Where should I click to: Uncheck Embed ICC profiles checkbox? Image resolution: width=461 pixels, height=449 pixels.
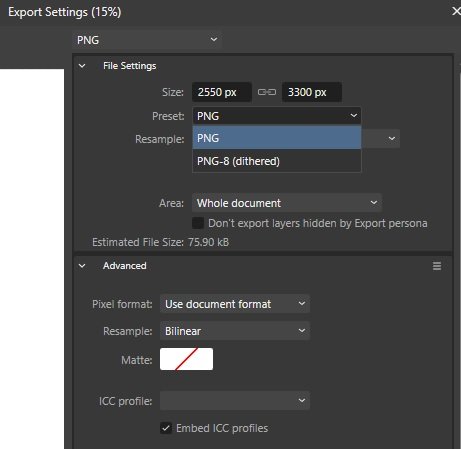coord(166,428)
